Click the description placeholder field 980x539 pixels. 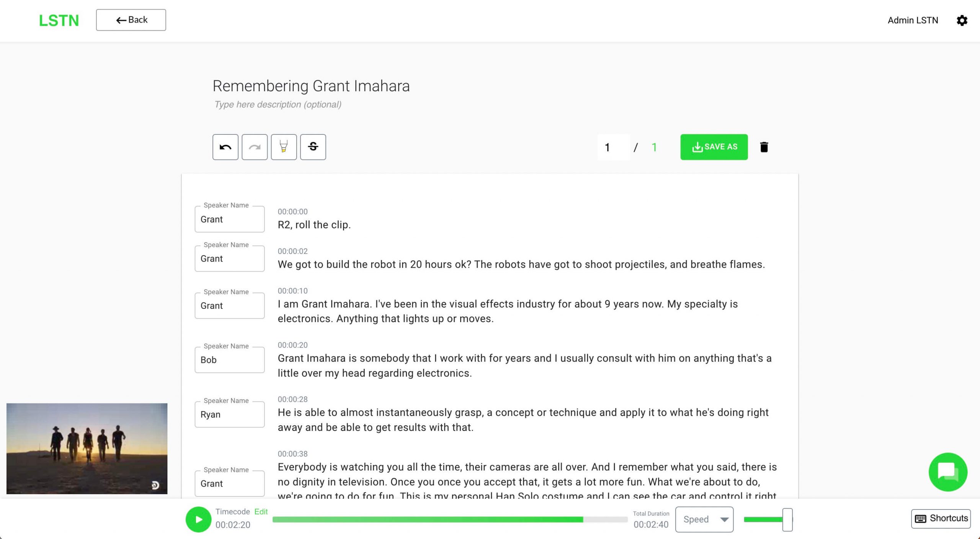coord(278,105)
